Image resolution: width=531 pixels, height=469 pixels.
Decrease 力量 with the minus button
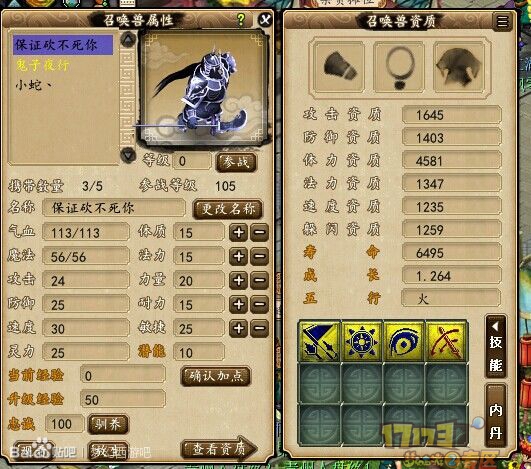coord(259,280)
